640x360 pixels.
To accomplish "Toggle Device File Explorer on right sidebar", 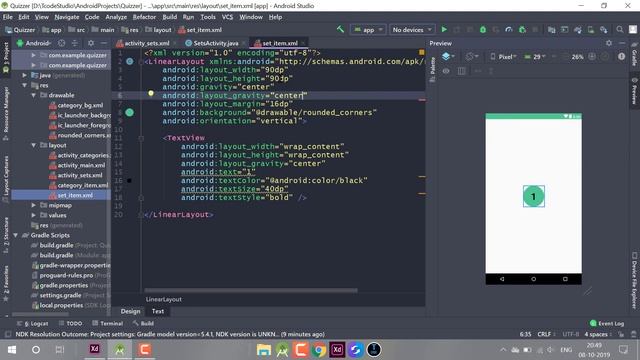I will 634,280.
